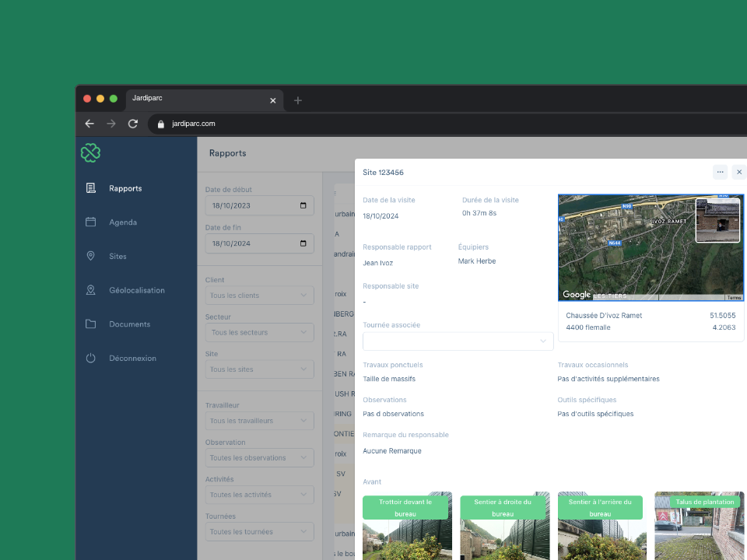Go back using the browser back arrow
The image size is (747, 560).
point(89,124)
